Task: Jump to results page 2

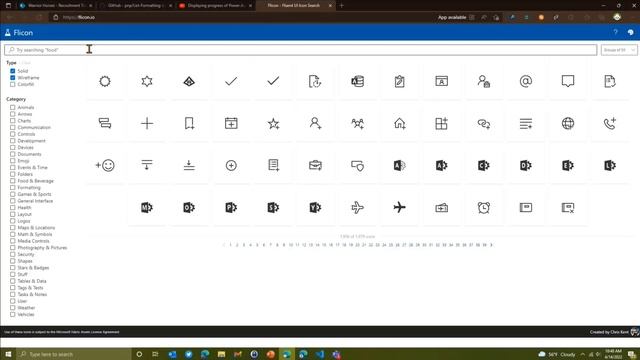Action: click(x=237, y=245)
